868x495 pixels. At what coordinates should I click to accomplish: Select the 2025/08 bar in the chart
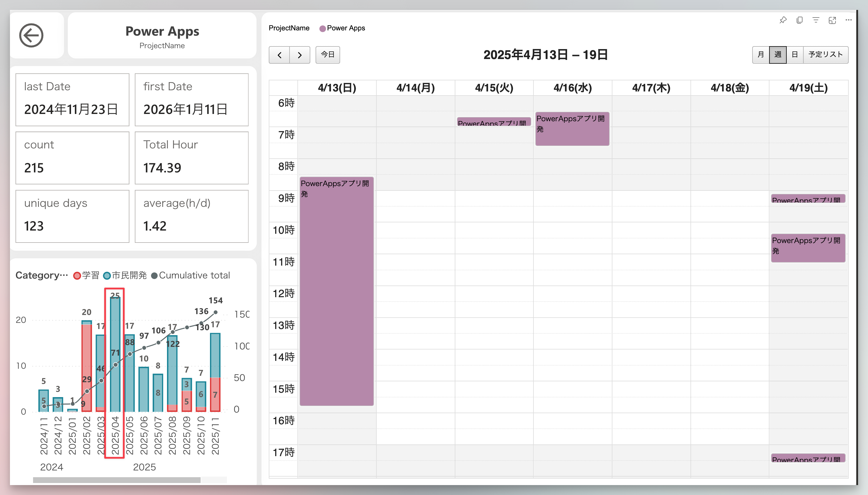click(x=172, y=374)
